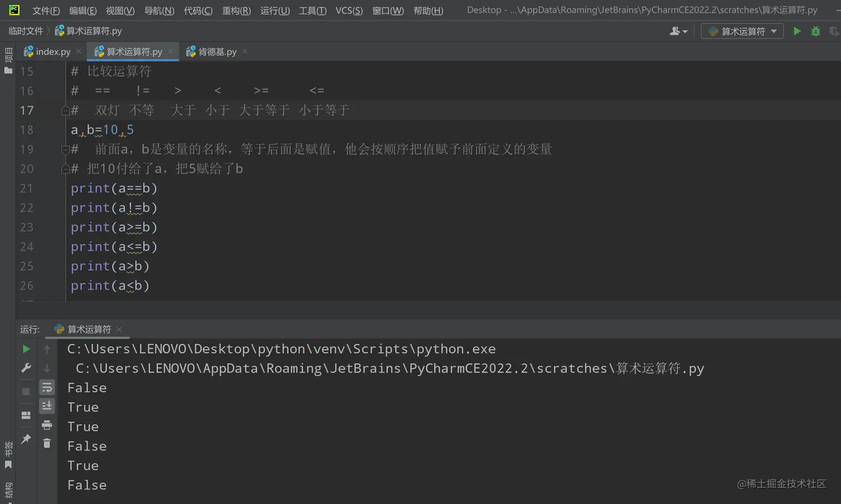Click the PyCharm logo icon
This screenshot has width=841, height=504.
tap(14, 10)
